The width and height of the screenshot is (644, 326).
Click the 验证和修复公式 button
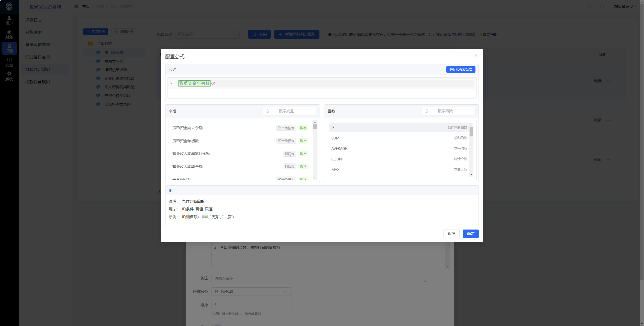pos(461,70)
